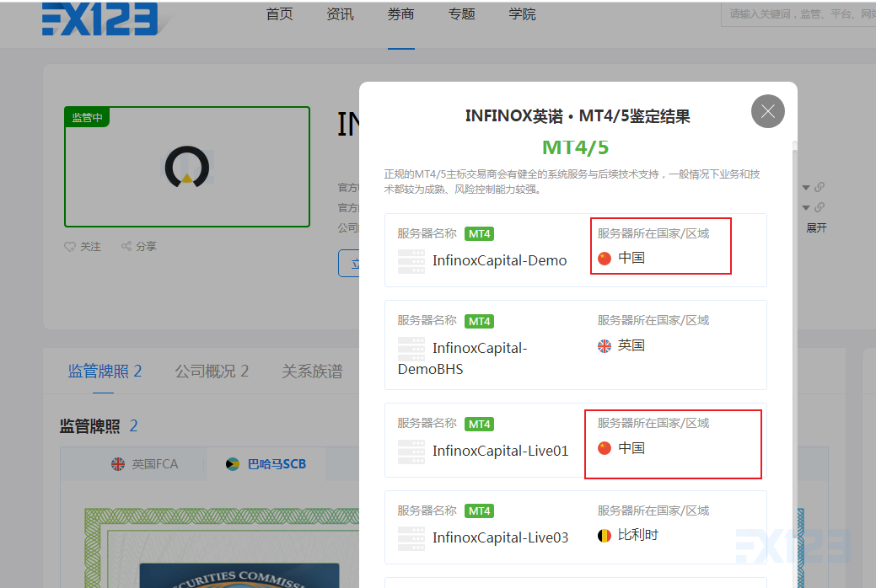Click 中国 in the InfinoxCapital-Live01 card
The height and width of the screenshot is (588, 876).
631,448
